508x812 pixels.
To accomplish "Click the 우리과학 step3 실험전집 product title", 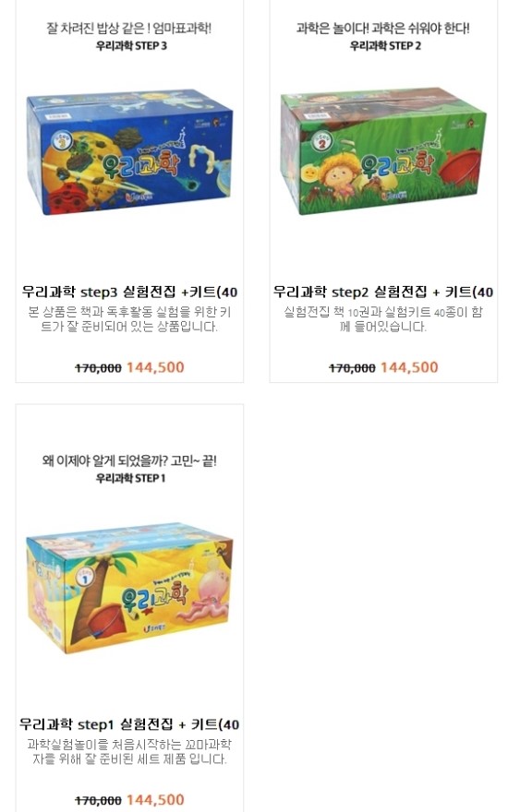I will tap(129, 293).
